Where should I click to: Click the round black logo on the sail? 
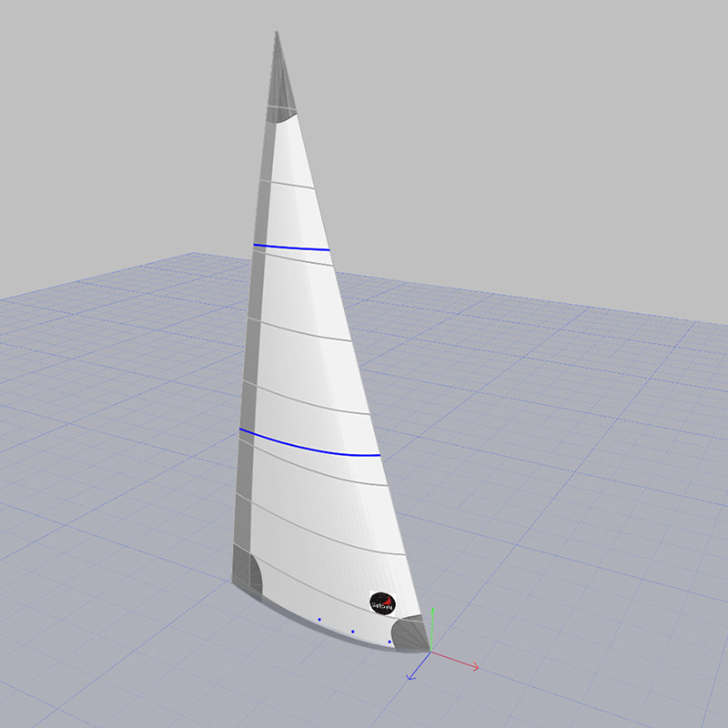coord(383,602)
